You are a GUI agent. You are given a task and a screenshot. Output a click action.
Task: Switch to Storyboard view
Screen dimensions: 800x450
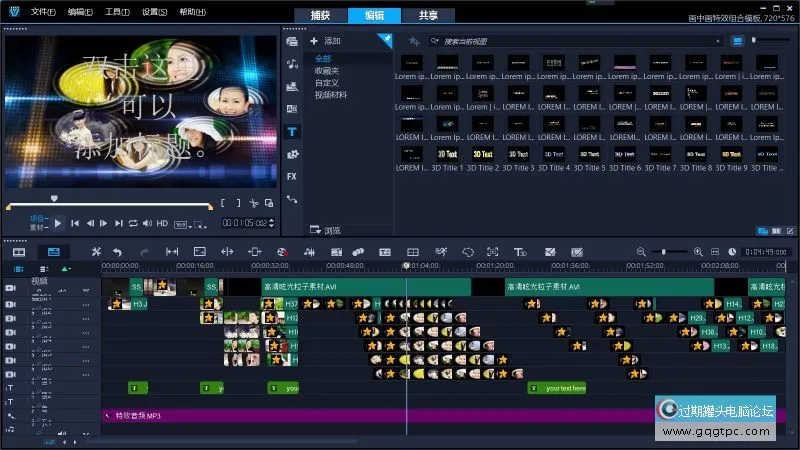click(x=18, y=252)
